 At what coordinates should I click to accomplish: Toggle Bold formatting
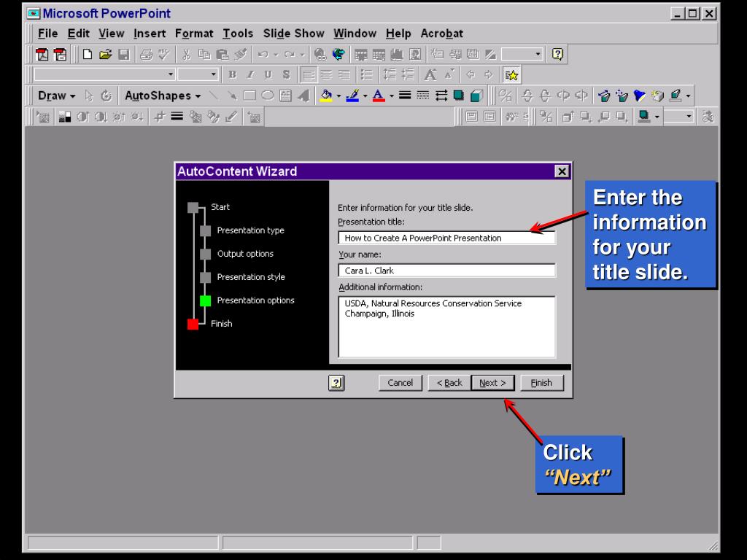(232, 75)
